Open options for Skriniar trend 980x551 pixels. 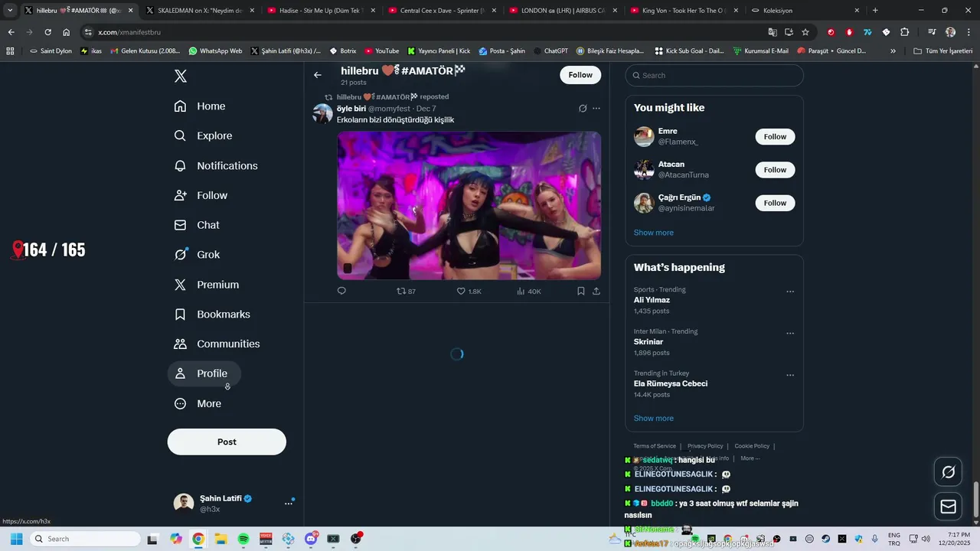click(x=790, y=334)
